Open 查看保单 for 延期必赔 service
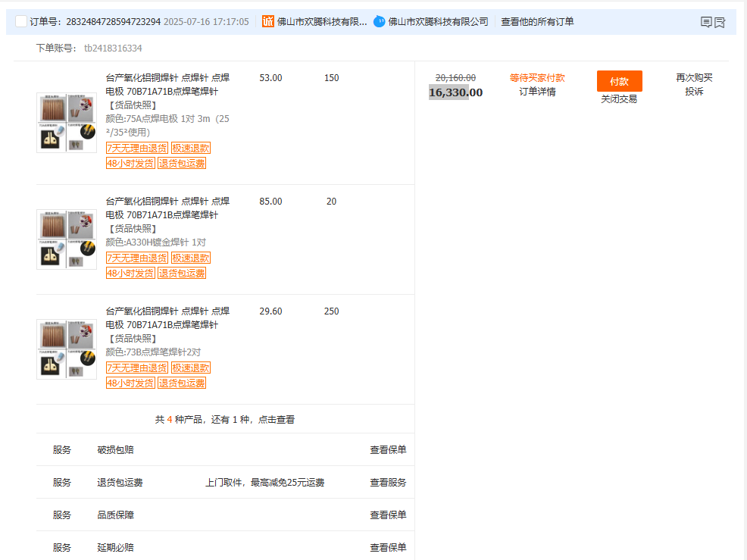 tap(388, 547)
